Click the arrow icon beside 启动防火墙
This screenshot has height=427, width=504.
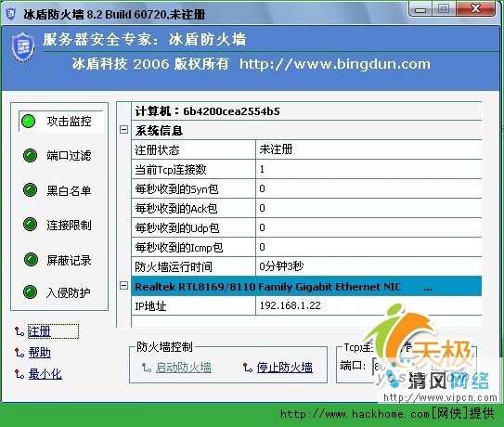click(x=147, y=368)
